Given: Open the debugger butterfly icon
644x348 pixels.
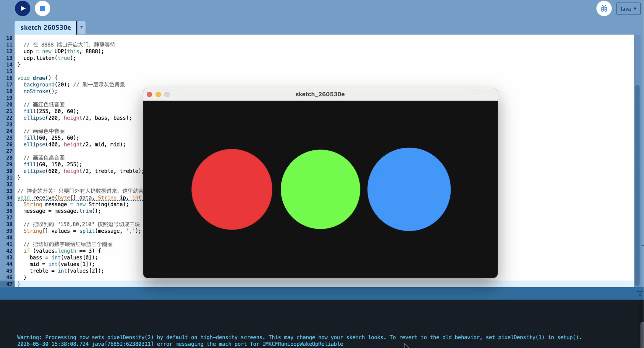Looking at the screenshot, I should [x=604, y=9].
